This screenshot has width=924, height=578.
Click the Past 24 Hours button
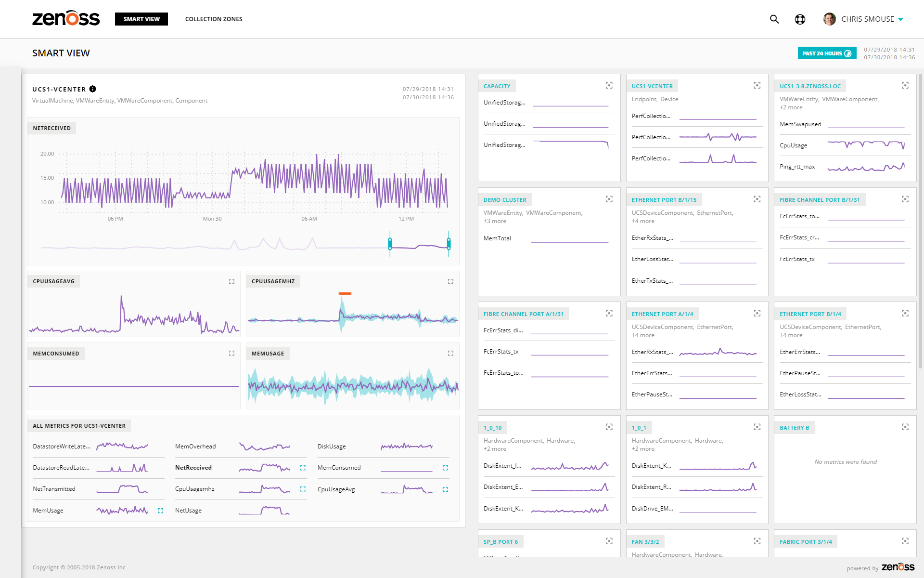(x=826, y=53)
